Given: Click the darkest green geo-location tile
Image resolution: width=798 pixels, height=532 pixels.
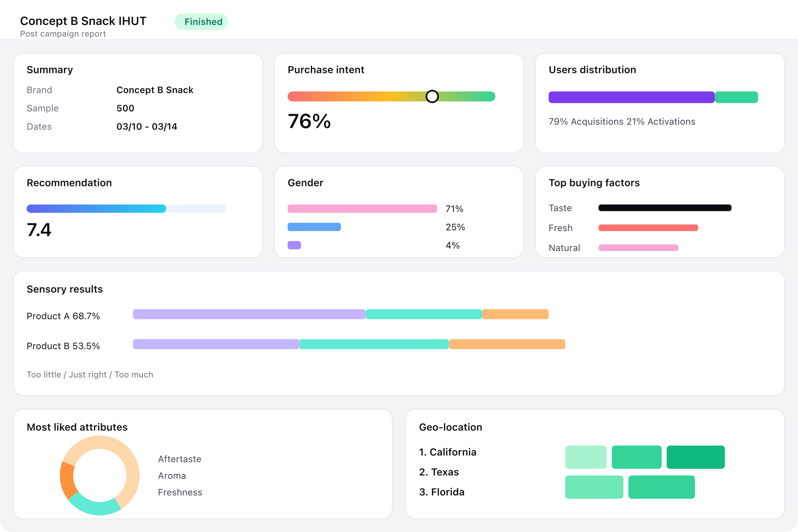Looking at the screenshot, I should click(695, 457).
